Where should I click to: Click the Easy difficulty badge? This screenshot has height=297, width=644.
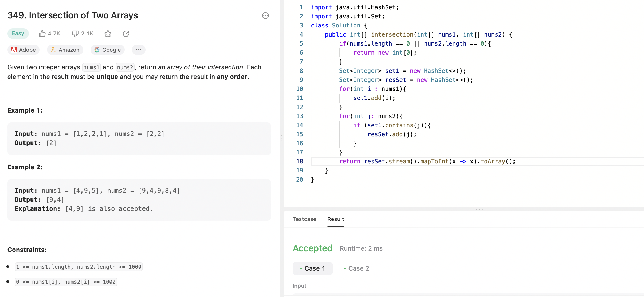[x=18, y=34]
